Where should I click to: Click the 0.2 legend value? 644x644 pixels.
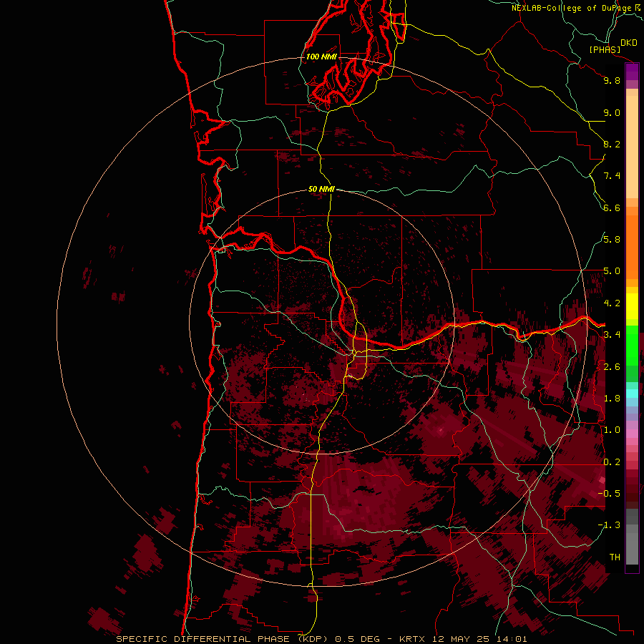click(612, 462)
